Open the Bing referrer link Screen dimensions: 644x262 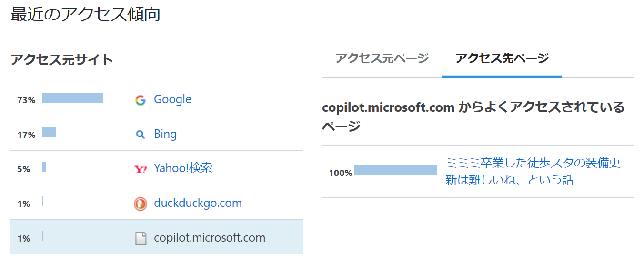click(165, 134)
